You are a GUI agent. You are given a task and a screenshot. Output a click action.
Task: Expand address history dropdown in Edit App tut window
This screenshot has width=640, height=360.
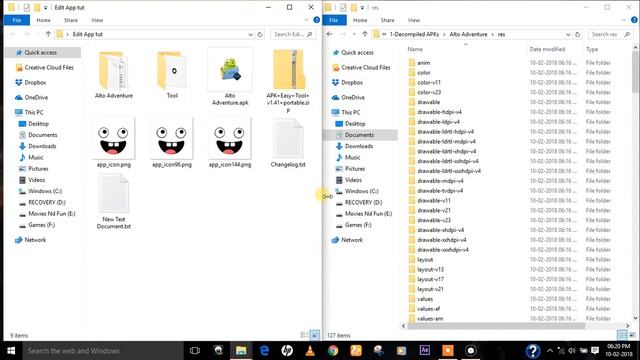pyautogui.click(x=251, y=35)
